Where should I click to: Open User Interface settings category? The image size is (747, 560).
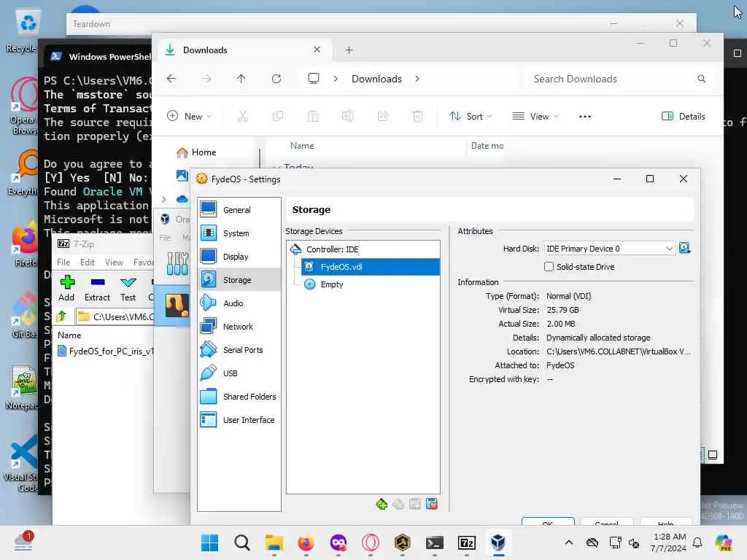pyautogui.click(x=239, y=420)
